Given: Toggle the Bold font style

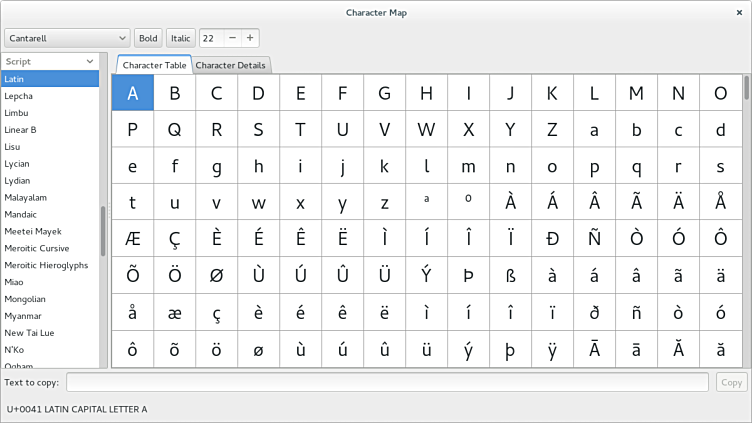Looking at the screenshot, I should [148, 38].
